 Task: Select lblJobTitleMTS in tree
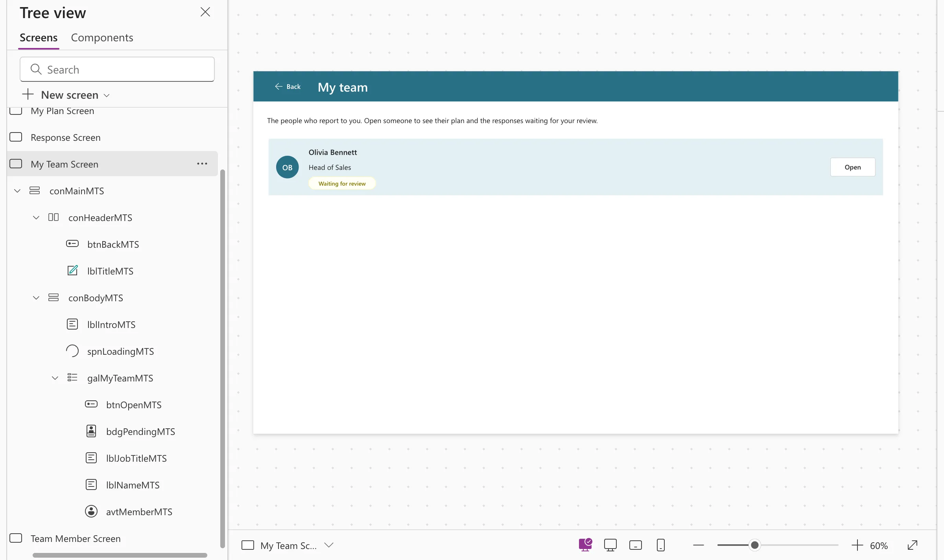pos(136,459)
